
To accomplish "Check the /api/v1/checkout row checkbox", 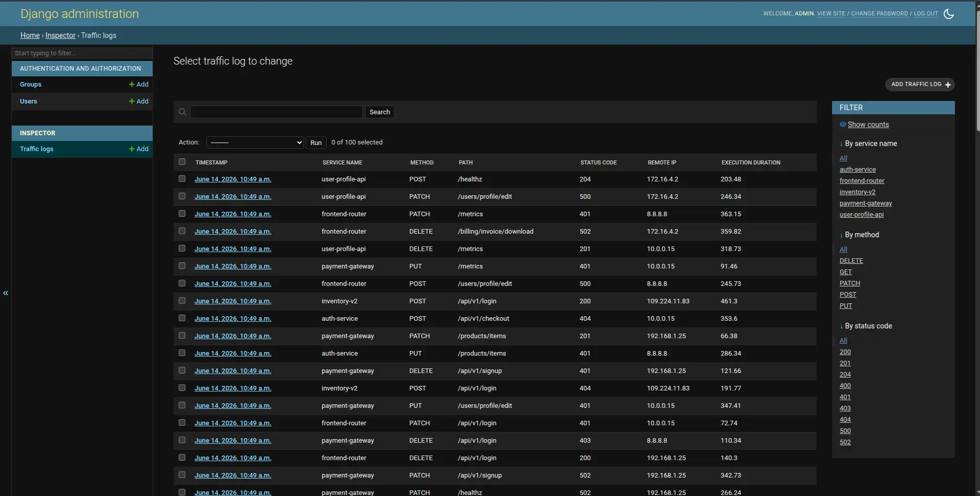I will click(x=182, y=318).
